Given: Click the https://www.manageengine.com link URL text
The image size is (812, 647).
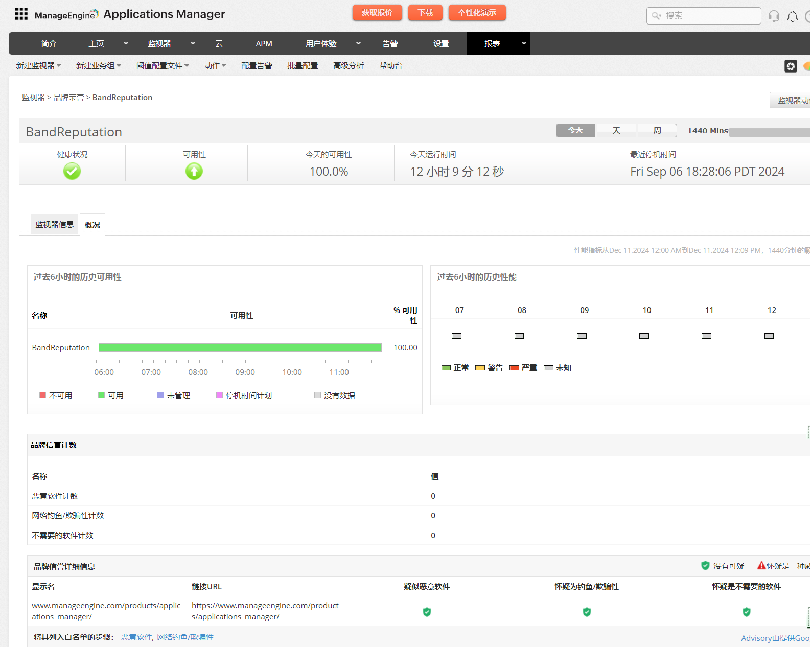Looking at the screenshot, I should tap(265, 611).
